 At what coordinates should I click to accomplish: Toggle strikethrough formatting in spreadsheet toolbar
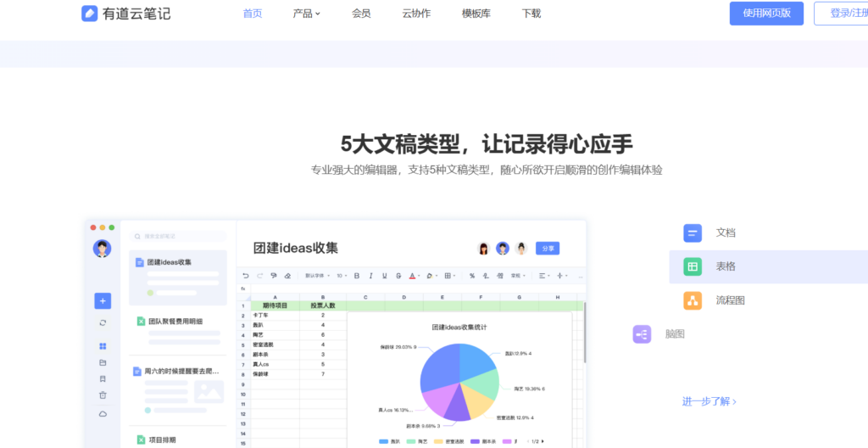coord(398,276)
